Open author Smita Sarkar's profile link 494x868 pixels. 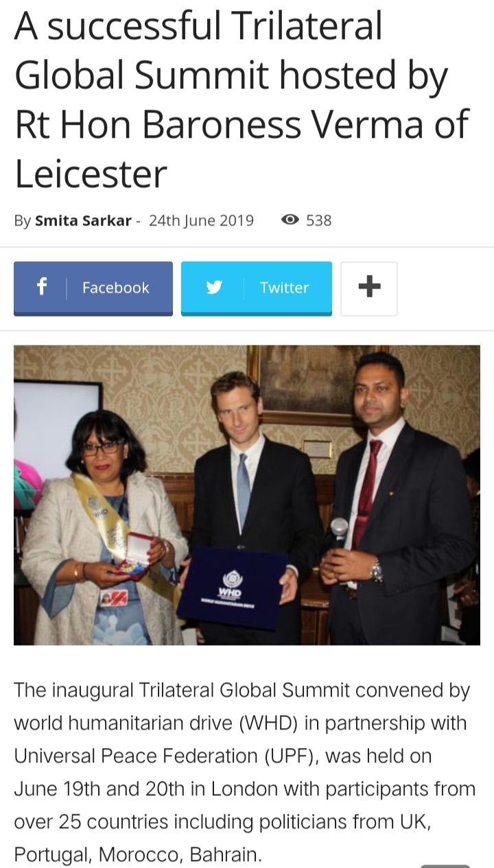coord(83,221)
